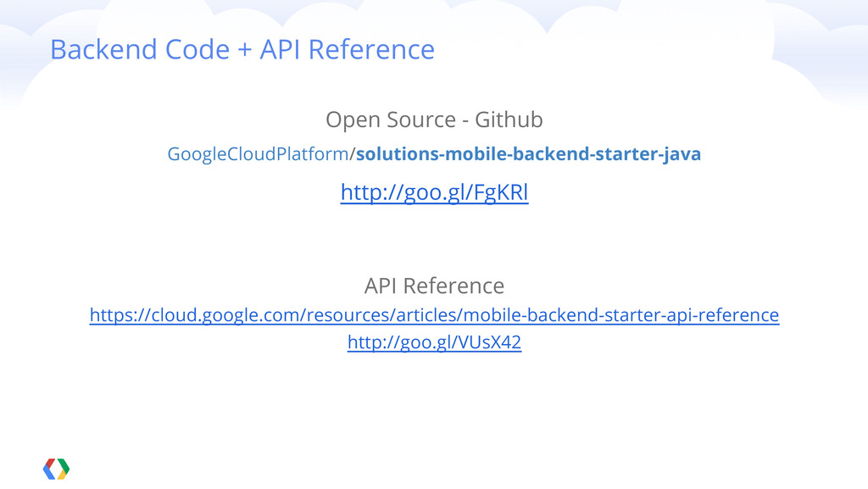Click the 'API Reference' subheading text
The height and width of the screenshot is (489, 868).
pos(434,286)
